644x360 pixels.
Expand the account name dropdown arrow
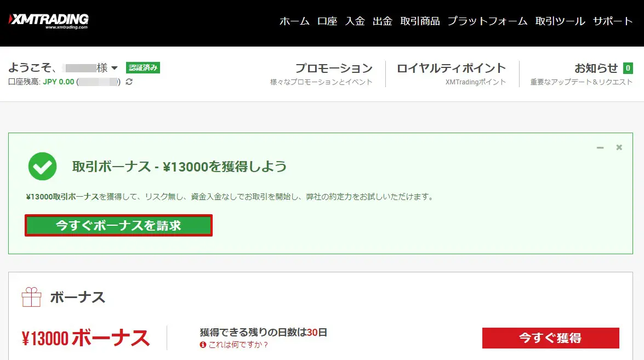(115, 68)
